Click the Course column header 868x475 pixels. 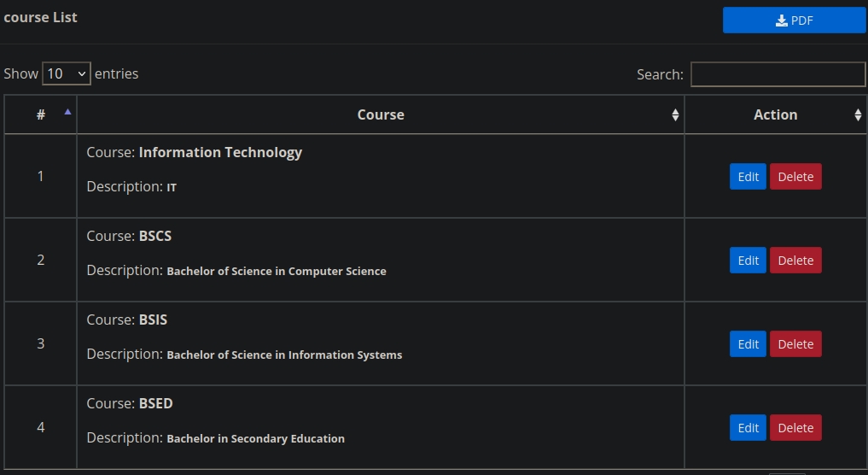click(381, 114)
